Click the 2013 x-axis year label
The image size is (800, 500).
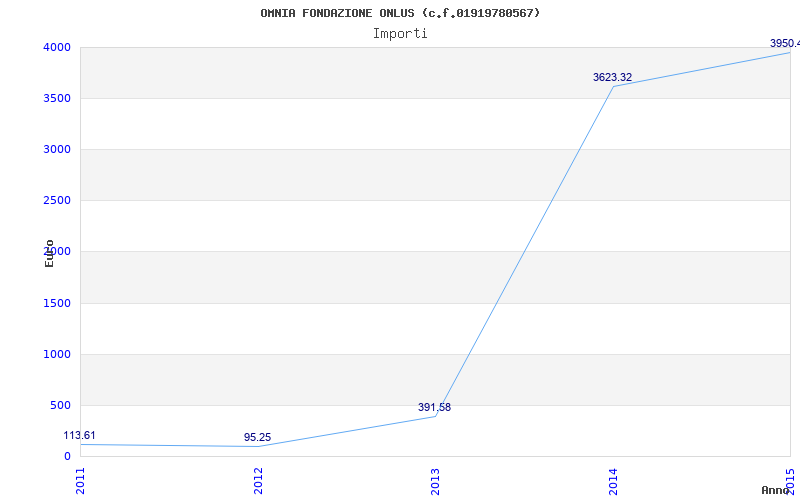click(x=435, y=481)
